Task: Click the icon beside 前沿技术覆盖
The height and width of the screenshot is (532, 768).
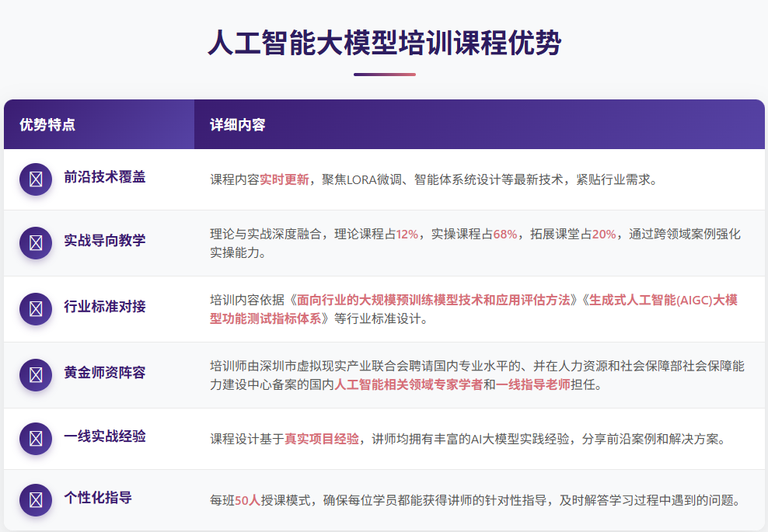Action: (36, 179)
